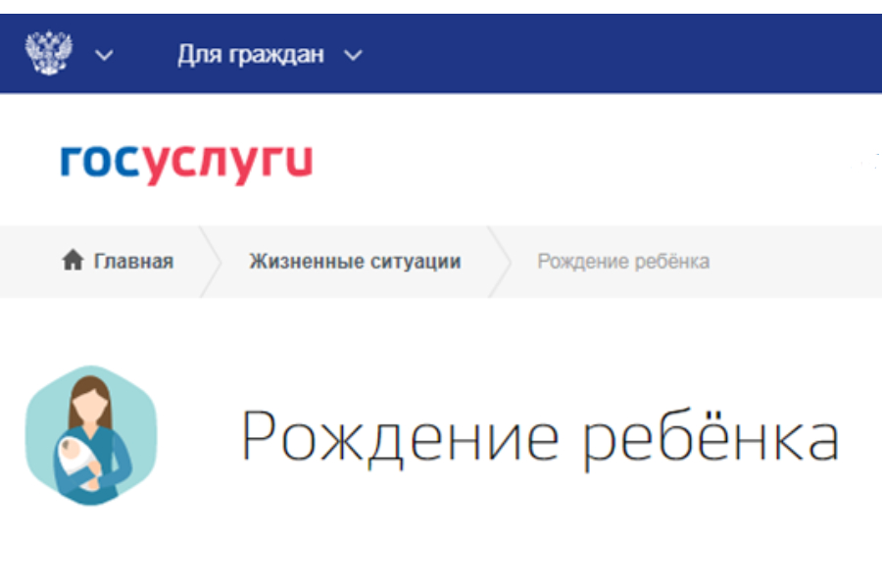
Task: Click the 'Рождение ребёнка' page heading
Action: pos(540,439)
